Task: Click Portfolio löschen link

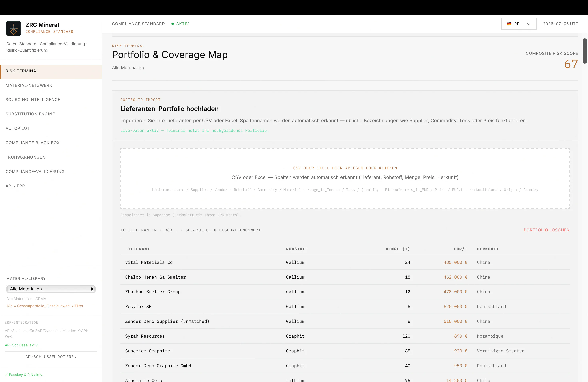Action: tap(546, 230)
